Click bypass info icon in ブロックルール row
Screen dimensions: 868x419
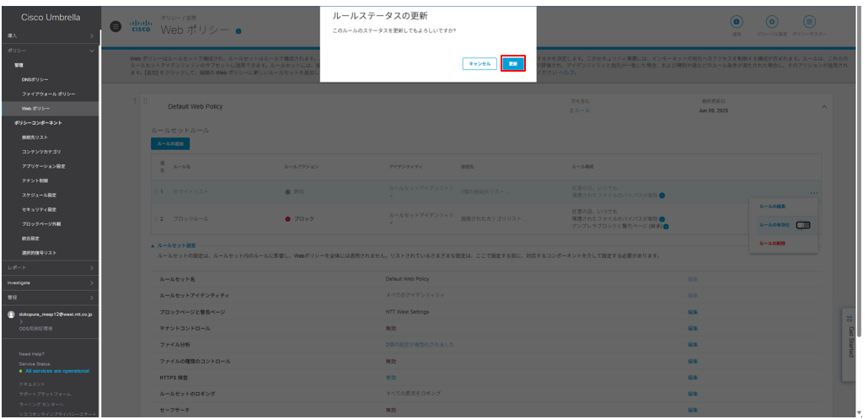click(x=662, y=219)
